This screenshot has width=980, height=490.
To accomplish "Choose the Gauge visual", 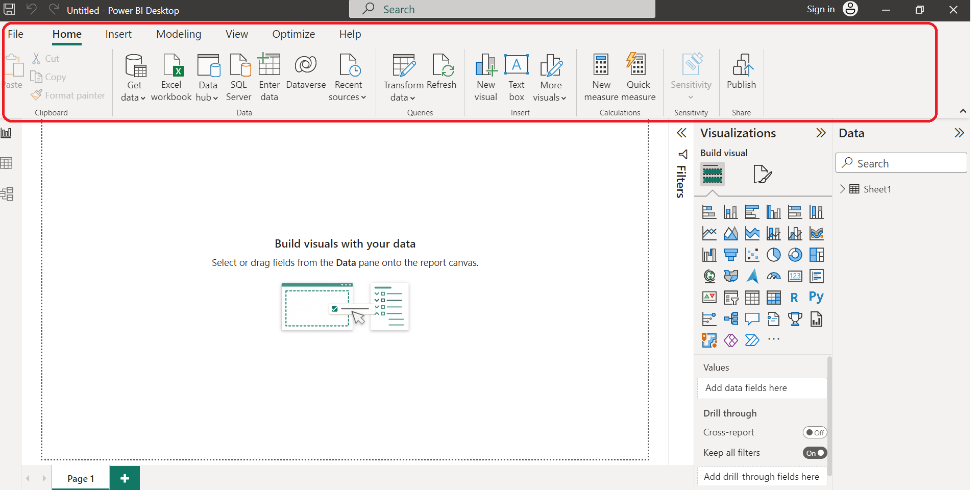I will point(773,276).
